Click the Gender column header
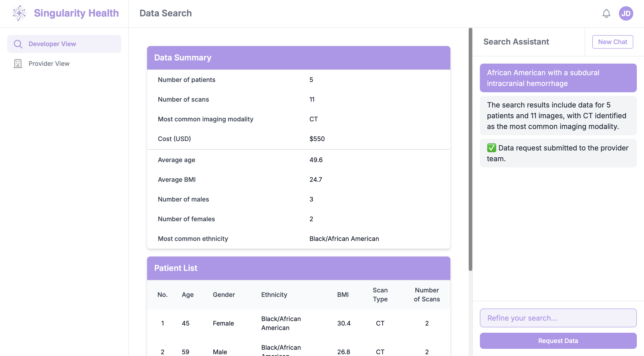Image resolution: width=644 pixels, height=356 pixels. pyautogui.click(x=224, y=295)
